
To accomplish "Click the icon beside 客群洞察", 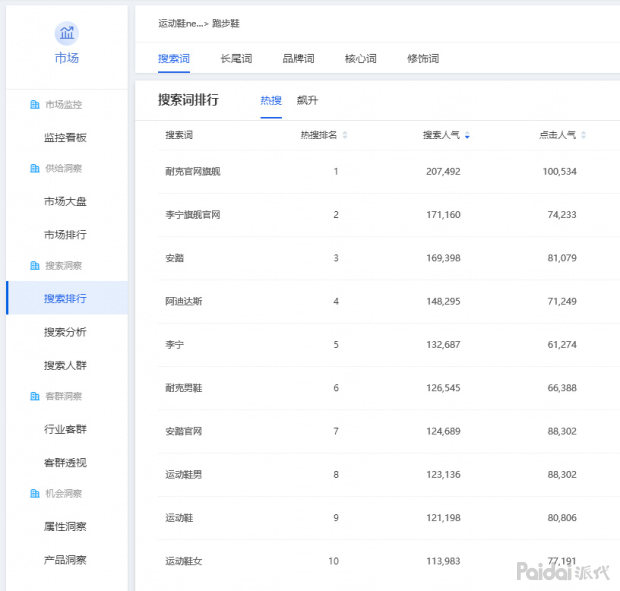I will [35, 396].
